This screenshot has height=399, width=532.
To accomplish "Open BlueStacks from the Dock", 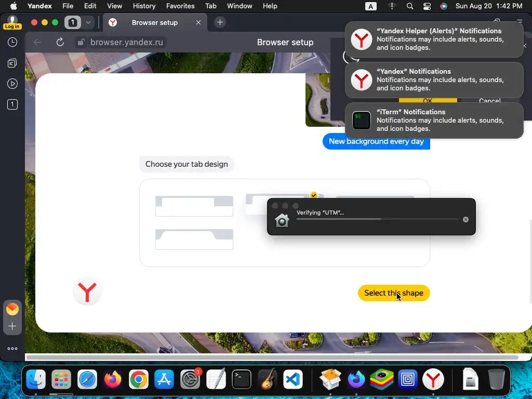I will 382,379.
